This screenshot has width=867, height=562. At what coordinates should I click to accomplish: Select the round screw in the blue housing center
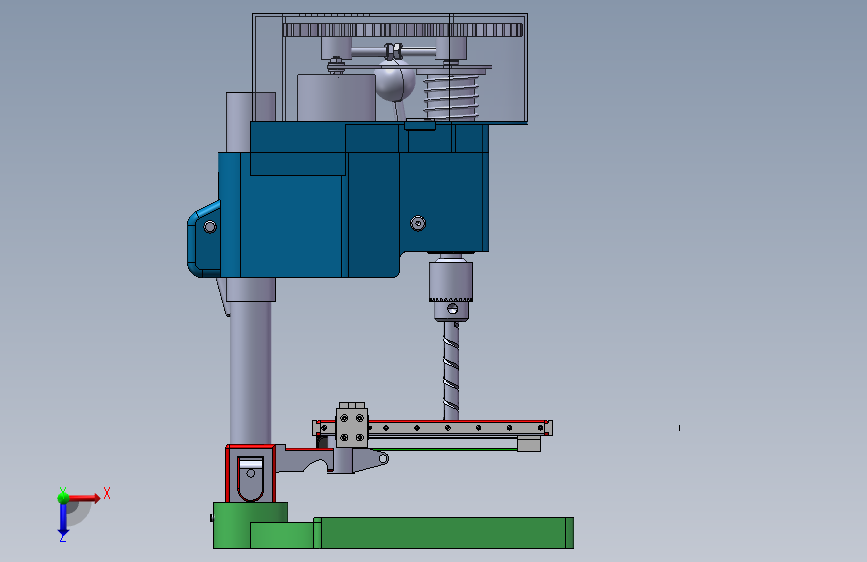tap(418, 223)
